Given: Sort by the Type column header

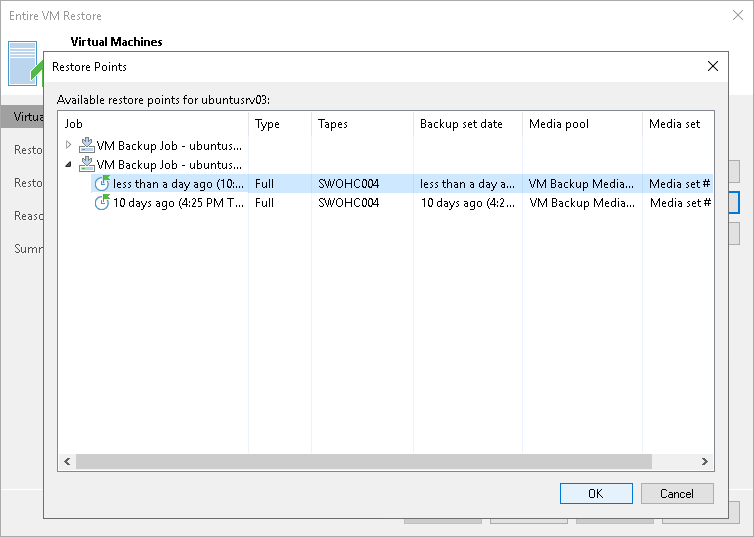Looking at the screenshot, I should click(280, 124).
